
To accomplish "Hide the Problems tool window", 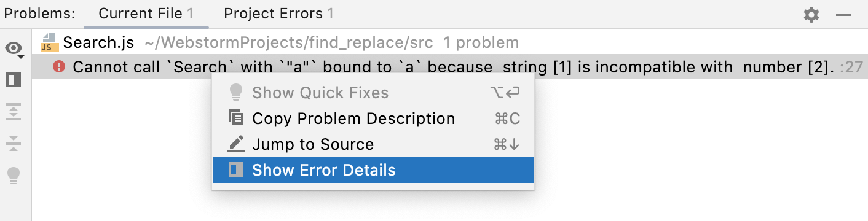I will [x=843, y=15].
